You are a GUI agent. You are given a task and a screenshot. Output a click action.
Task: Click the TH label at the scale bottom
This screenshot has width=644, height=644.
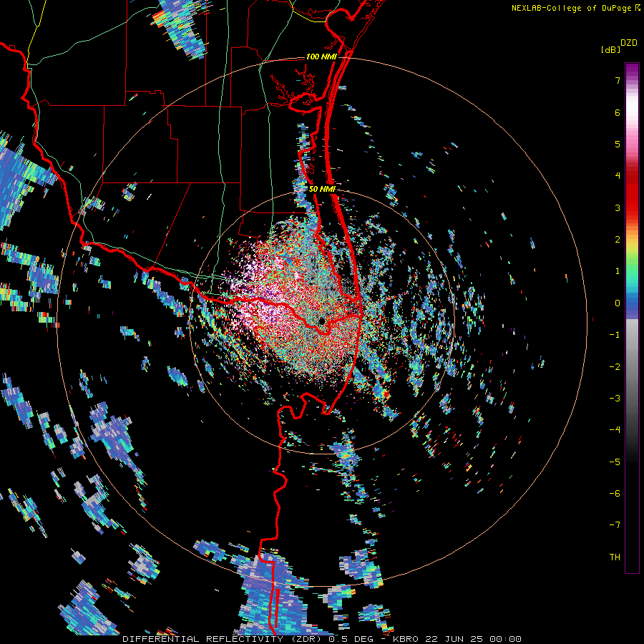coord(615,557)
